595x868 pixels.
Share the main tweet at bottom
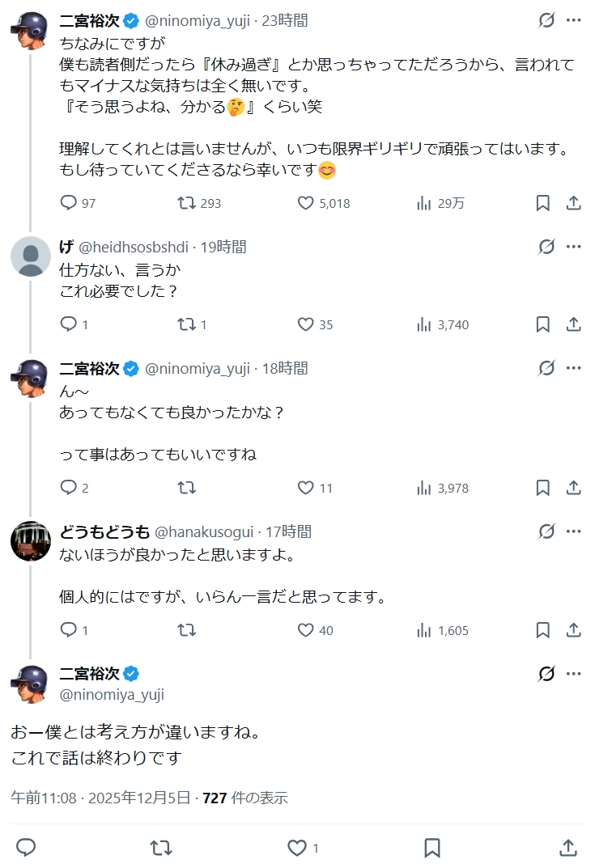tap(568, 847)
